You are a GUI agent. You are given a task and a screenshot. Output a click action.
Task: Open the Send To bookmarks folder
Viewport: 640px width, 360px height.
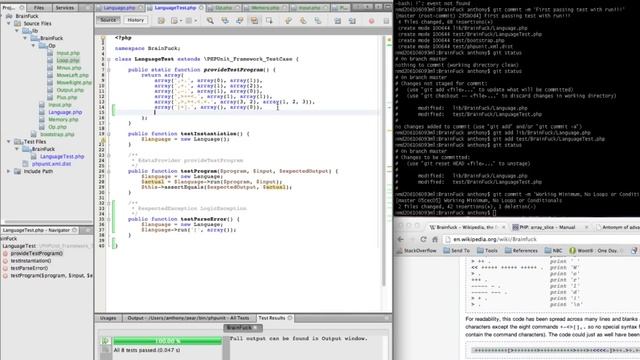(456, 251)
